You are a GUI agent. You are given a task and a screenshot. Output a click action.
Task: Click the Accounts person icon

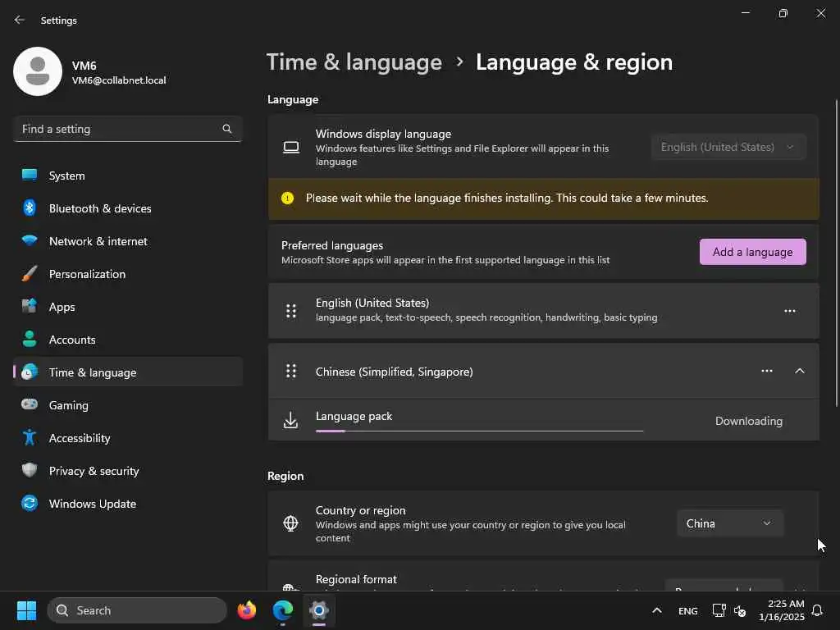pos(30,339)
